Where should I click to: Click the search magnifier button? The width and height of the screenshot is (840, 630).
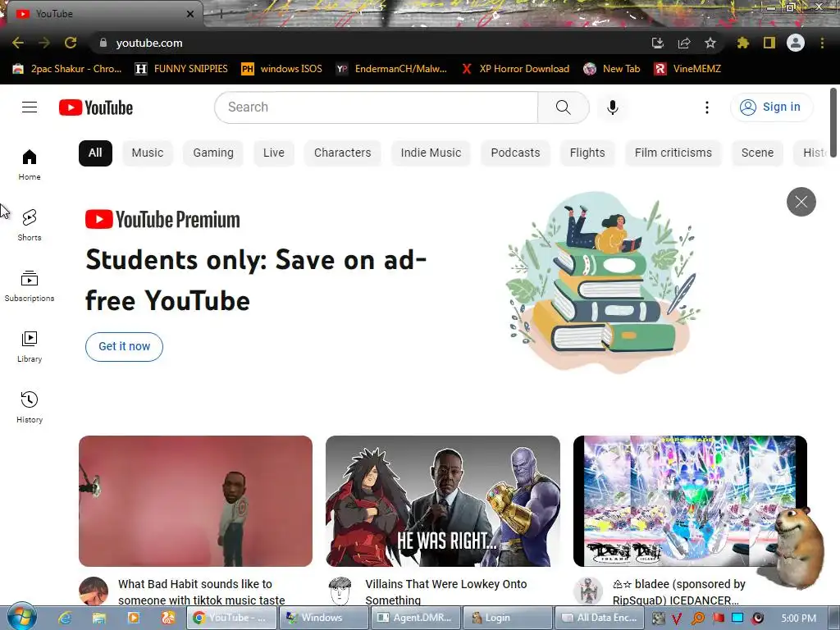pyautogui.click(x=563, y=107)
